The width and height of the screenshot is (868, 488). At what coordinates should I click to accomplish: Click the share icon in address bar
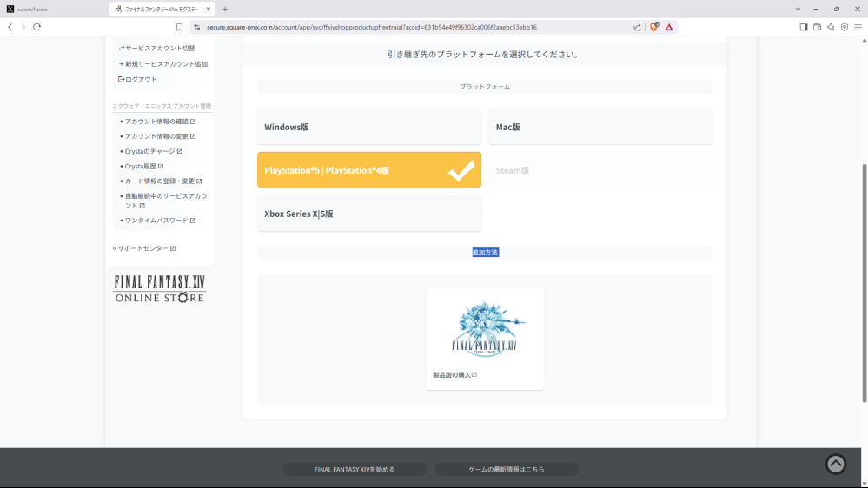click(638, 27)
